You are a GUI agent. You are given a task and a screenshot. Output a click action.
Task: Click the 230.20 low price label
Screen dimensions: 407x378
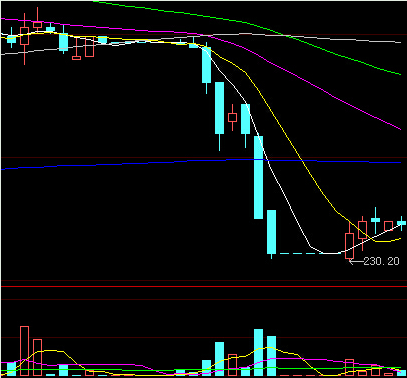pos(381,261)
